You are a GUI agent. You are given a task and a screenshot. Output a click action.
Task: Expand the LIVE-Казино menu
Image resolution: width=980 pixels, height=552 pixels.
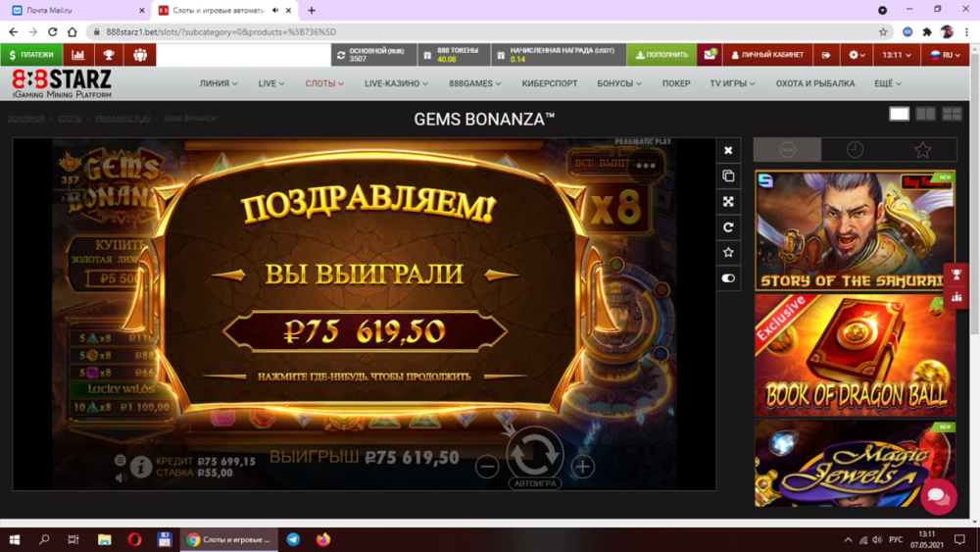pyautogui.click(x=396, y=83)
